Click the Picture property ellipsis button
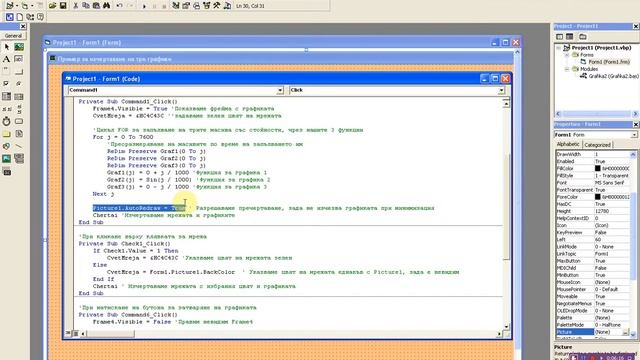 pos(625,333)
